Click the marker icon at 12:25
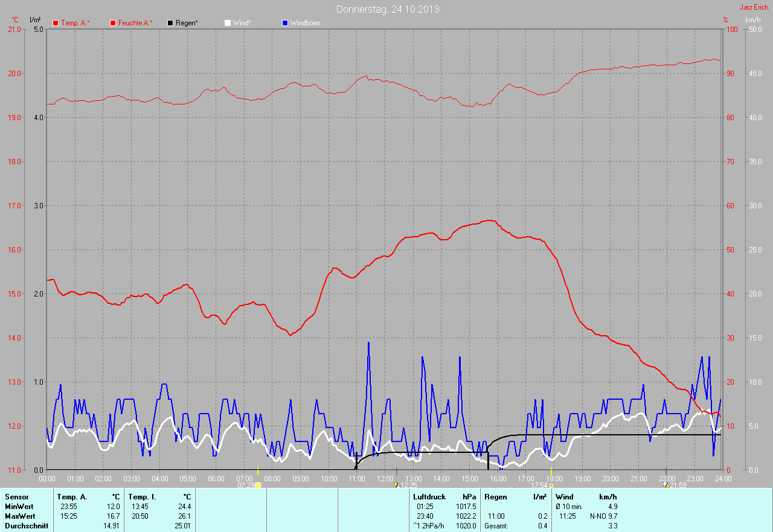 tap(396, 484)
